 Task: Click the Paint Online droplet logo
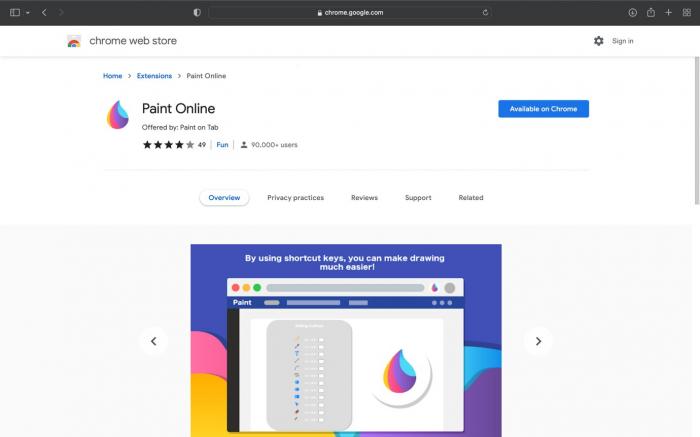[117, 115]
